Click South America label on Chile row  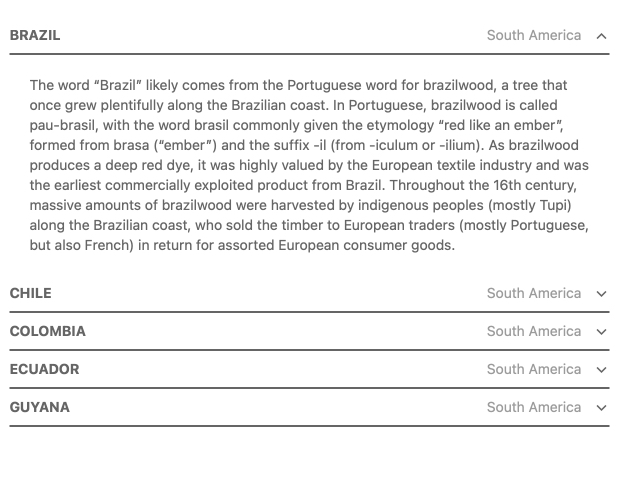[x=534, y=293]
